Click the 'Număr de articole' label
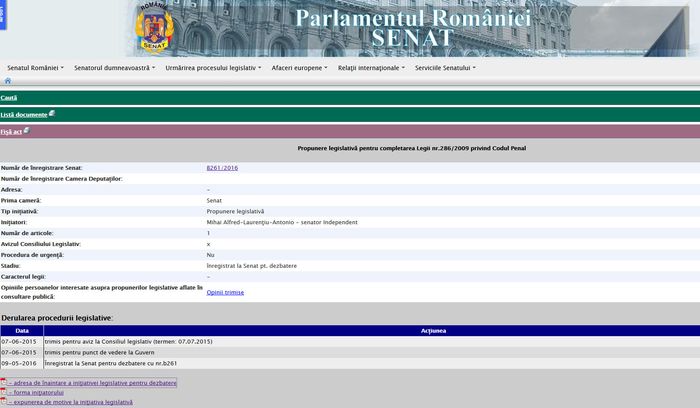The width and height of the screenshot is (700, 408). [x=27, y=233]
